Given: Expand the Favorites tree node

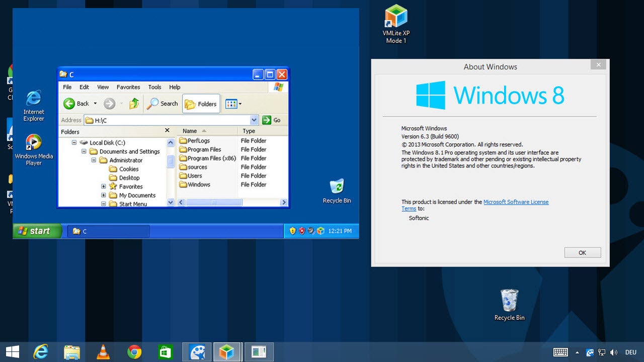Looking at the screenshot, I should tap(104, 187).
